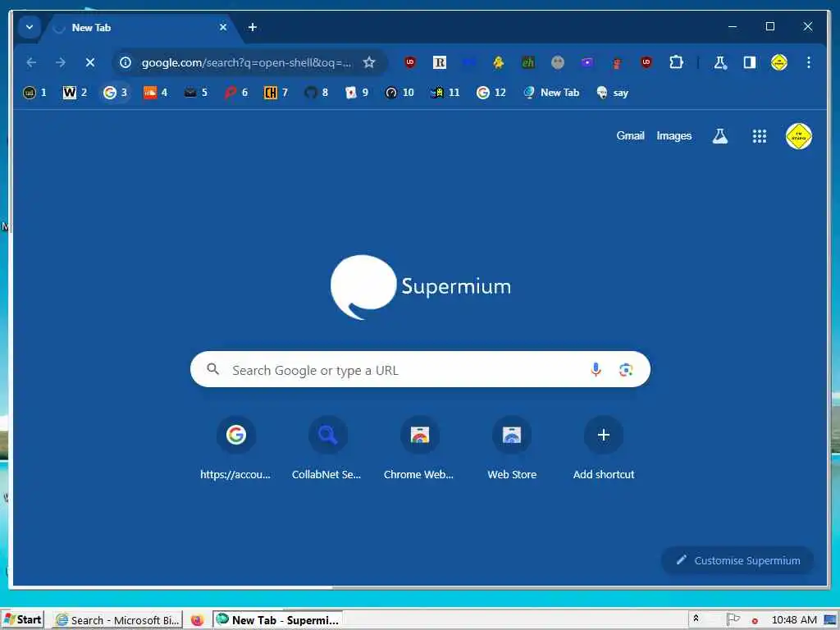Open the GitHub bookmark number 8
Viewport: 840px width, 630px height.
pos(316,93)
